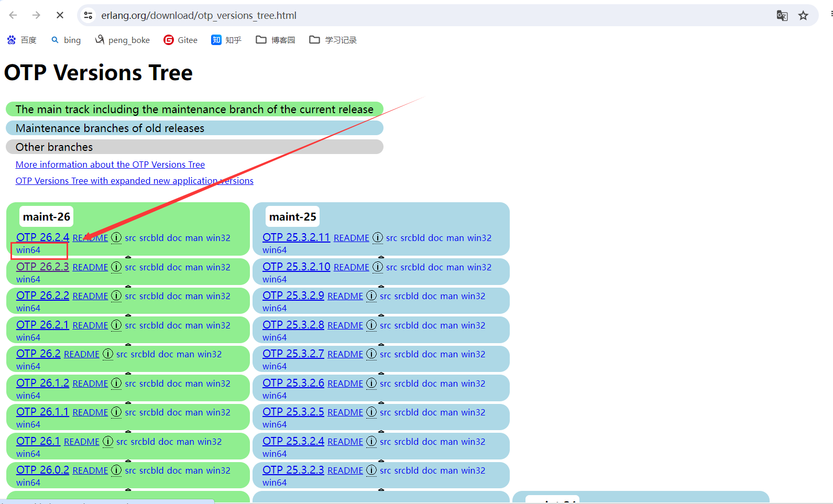Click info icon for OTP 26.2
Viewport: 833px width, 504px height.
tap(108, 354)
